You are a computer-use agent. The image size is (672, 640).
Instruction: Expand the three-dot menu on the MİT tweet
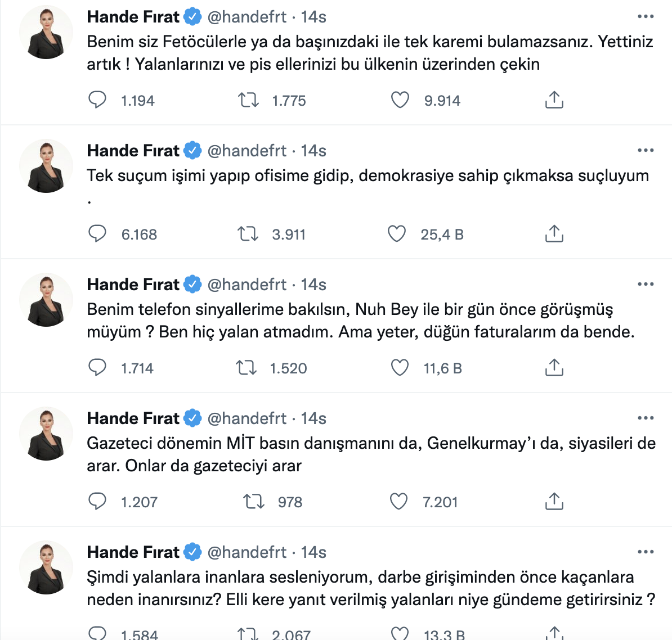(x=646, y=418)
